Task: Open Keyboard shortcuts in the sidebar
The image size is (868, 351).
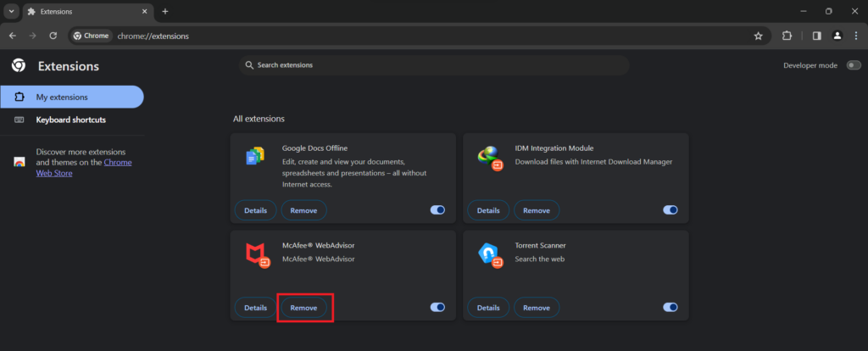Action: coord(71,120)
